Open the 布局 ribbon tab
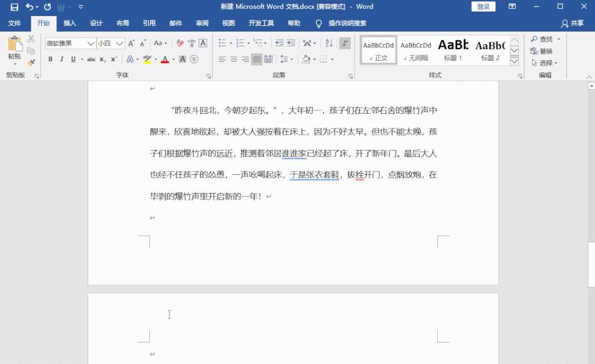The height and width of the screenshot is (364, 595). click(x=122, y=23)
